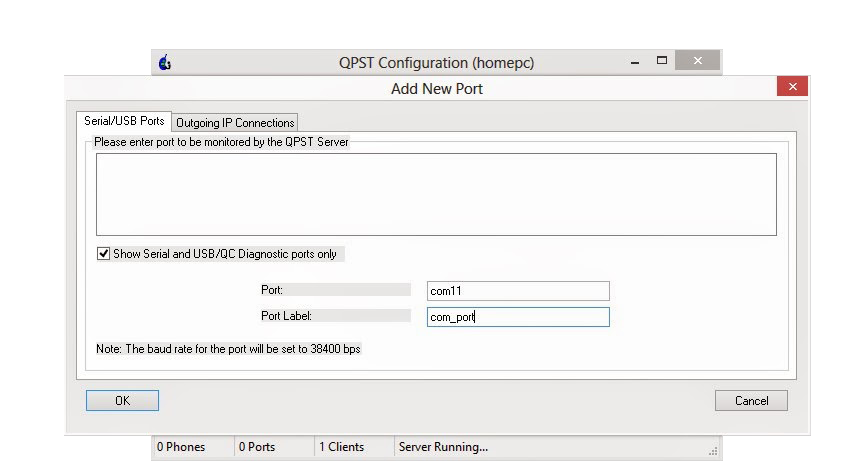Click the 1 Clients status bar section
855x476 pixels.
tap(341, 447)
